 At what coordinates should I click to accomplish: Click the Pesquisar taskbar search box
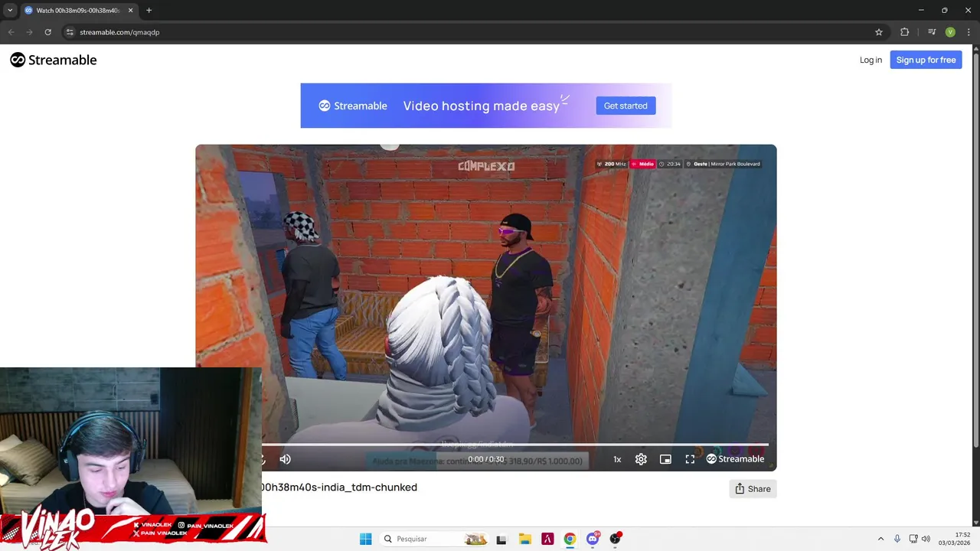tap(434, 539)
